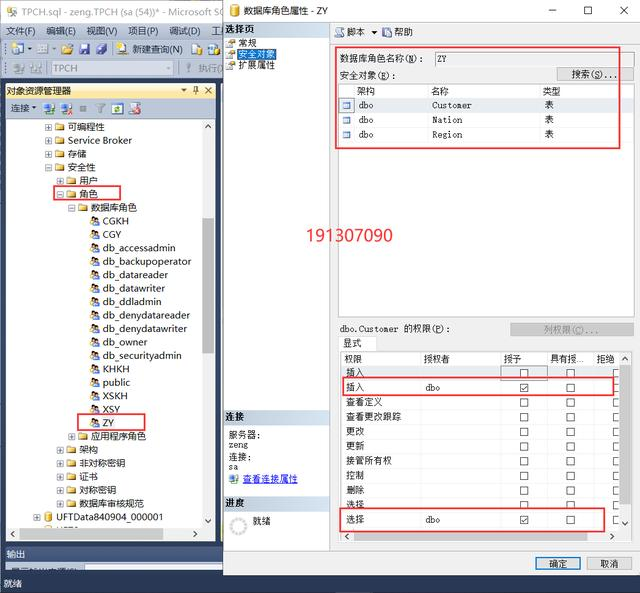Click the 新建查询(N) button
The image size is (640, 593).
point(149,49)
